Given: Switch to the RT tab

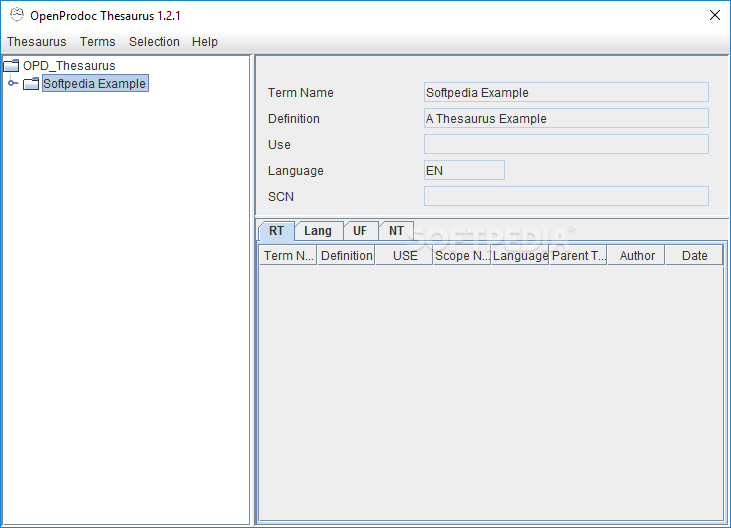Looking at the screenshot, I should point(276,231).
